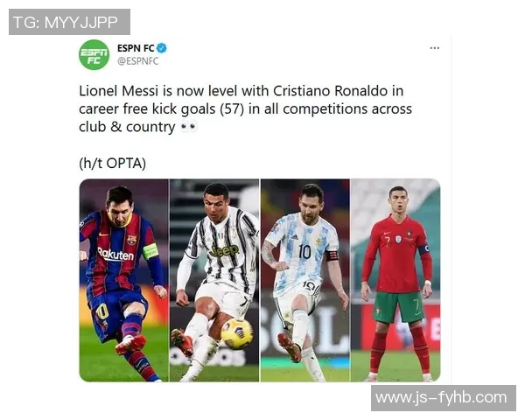Click the number 10 on Argentina shirt
525x420 pixels.
(304, 251)
